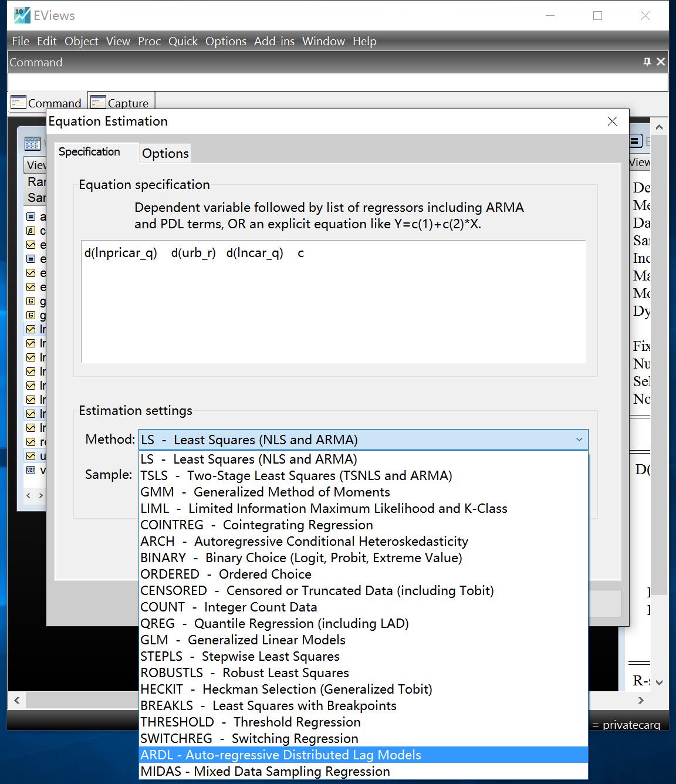
Task: Click workfile tab scroll-right arrow
Action: click(x=40, y=496)
